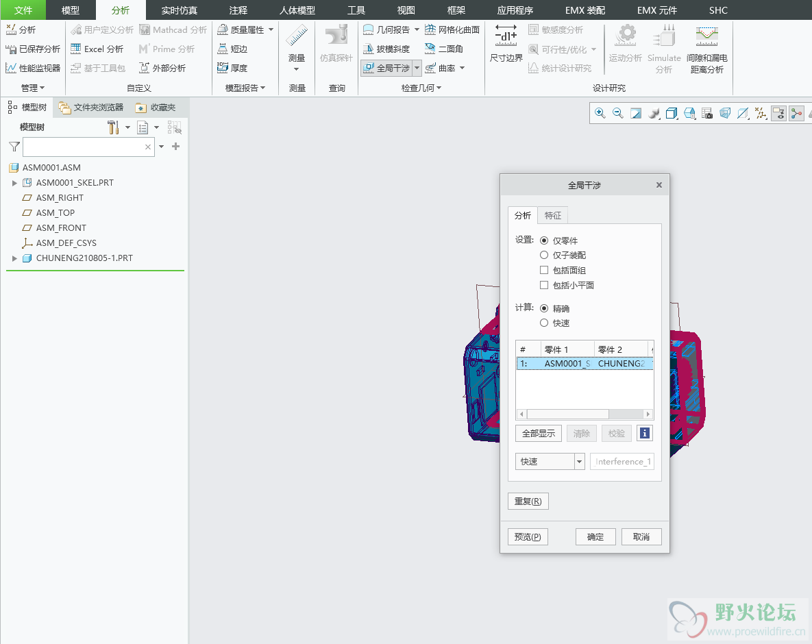Open the 厚度 thickness analysis tool
This screenshot has width=812, height=644.
click(x=232, y=68)
